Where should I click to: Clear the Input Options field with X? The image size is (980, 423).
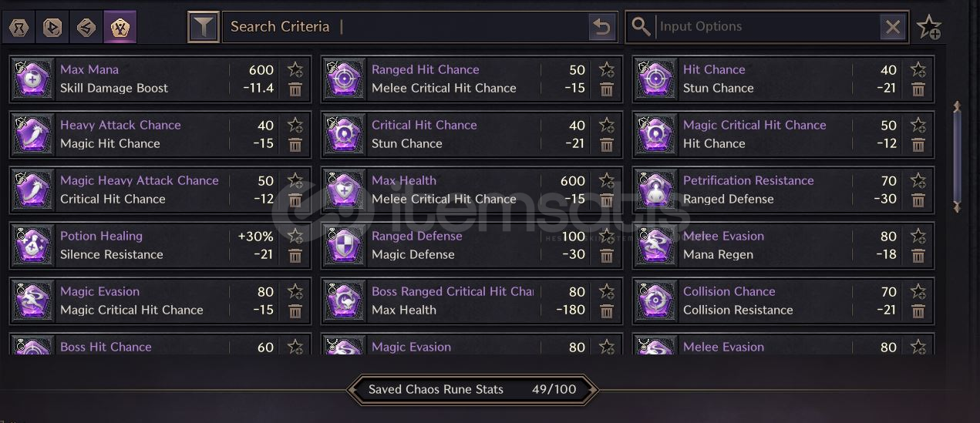point(893,28)
